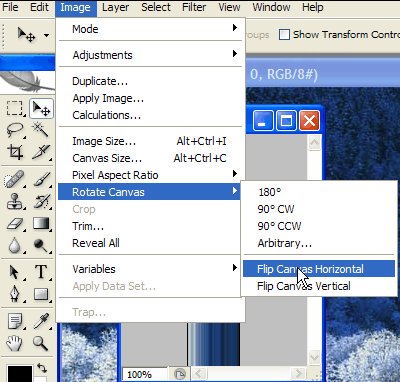Choose Apply Image... command
Viewport: 400px width, 382px height.
(150, 98)
